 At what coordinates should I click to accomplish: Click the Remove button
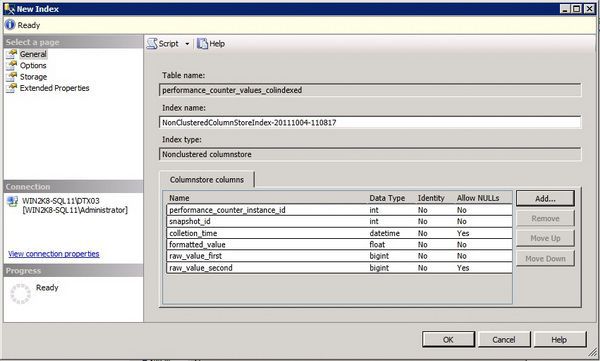[x=545, y=219]
